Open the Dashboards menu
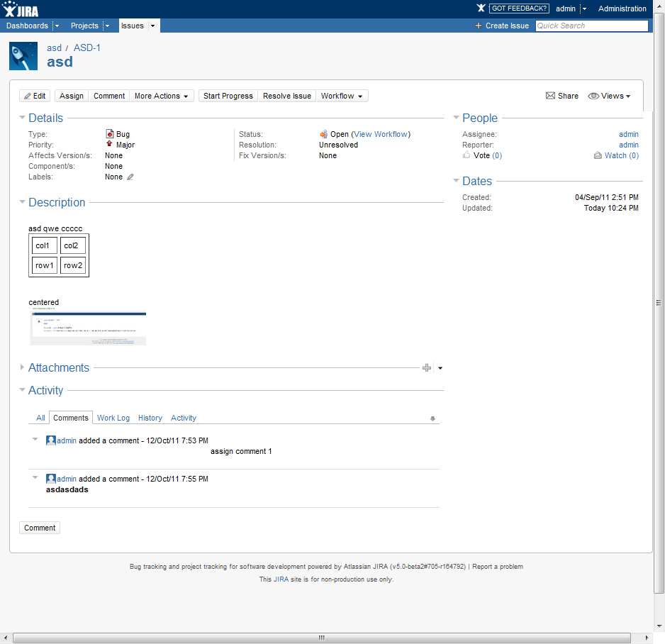 (28, 26)
